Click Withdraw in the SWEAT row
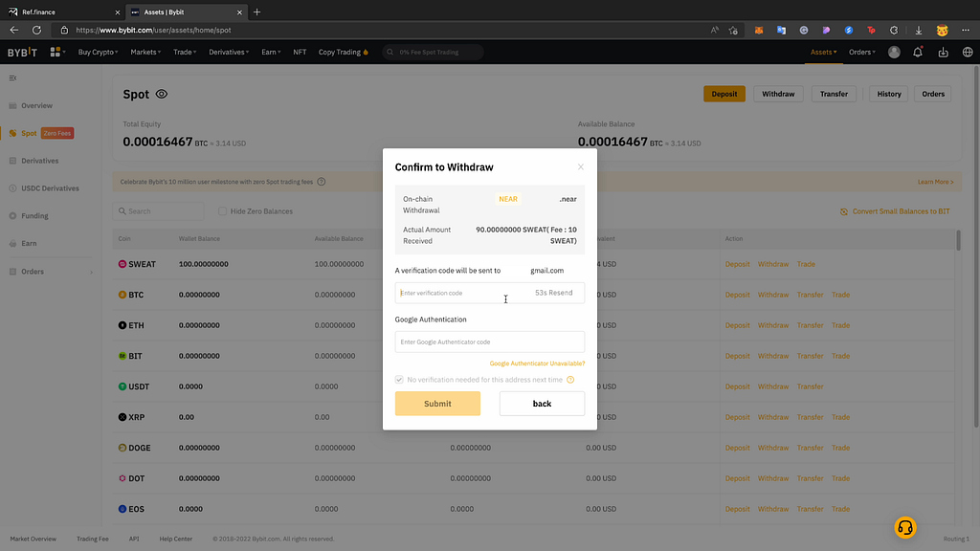The image size is (980, 551). tap(773, 264)
